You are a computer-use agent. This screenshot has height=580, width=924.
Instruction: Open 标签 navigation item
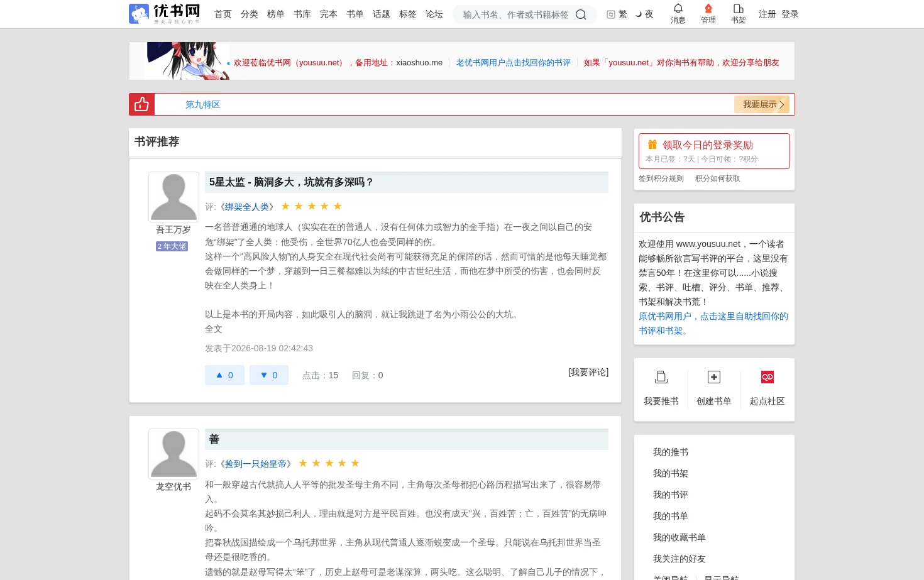pos(408,14)
